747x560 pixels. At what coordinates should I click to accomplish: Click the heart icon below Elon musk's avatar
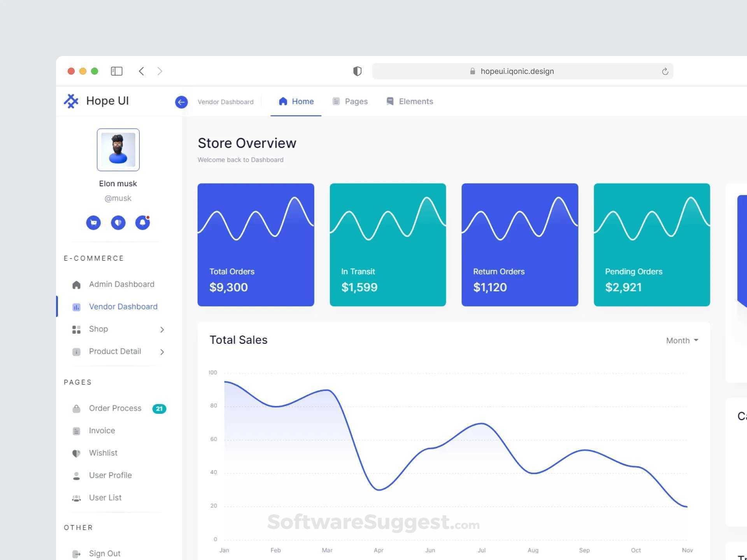coord(118,222)
